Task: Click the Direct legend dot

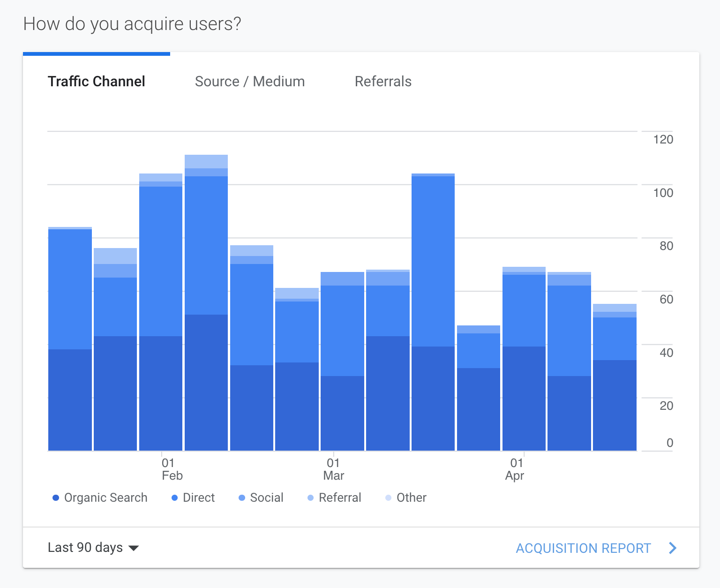Action: coord(174,498)
